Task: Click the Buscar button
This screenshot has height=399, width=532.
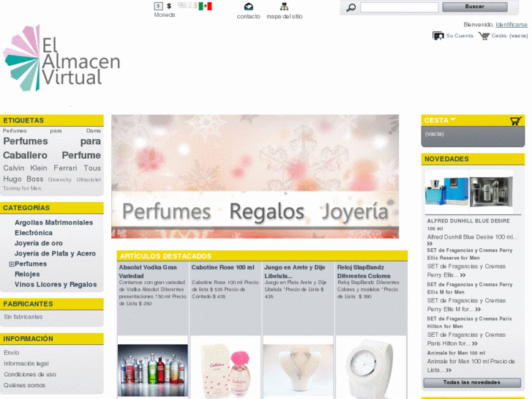Action: click(x=475, y=7)
